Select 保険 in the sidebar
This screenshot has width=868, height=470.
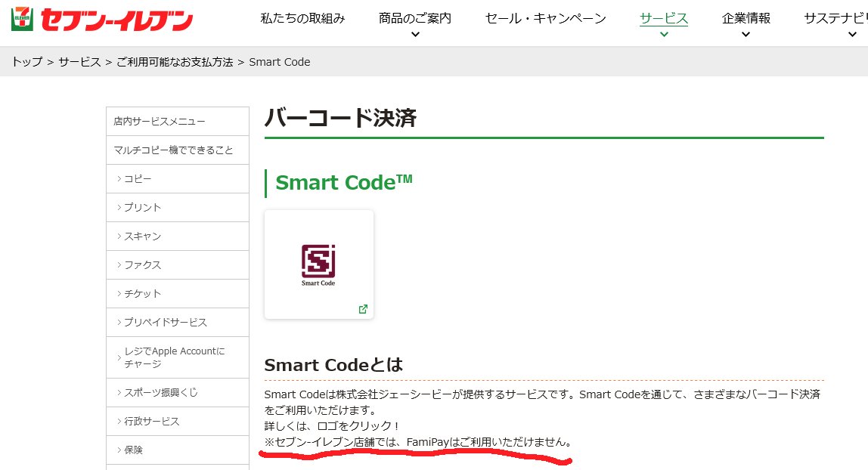(178, 450)
